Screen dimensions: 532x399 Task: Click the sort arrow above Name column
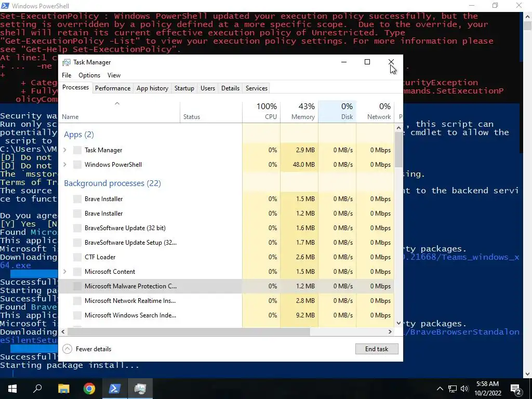117,103
